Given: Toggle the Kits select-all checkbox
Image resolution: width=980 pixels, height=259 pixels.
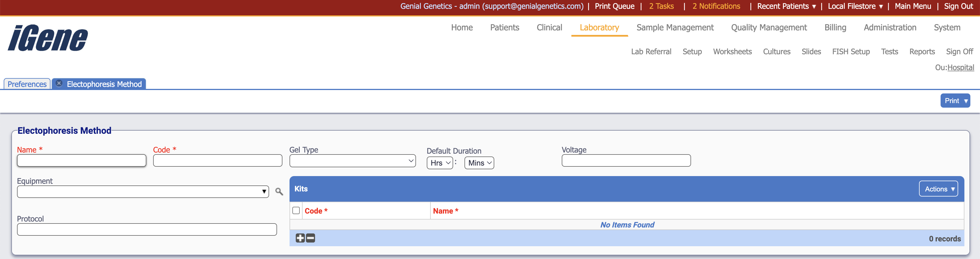Looking at the screenshot, I should coord(296,211).
